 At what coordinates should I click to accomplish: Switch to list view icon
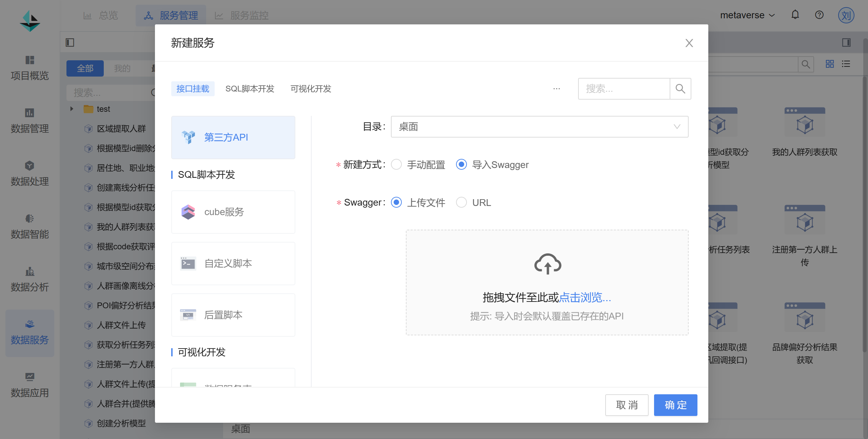[846, 64]
